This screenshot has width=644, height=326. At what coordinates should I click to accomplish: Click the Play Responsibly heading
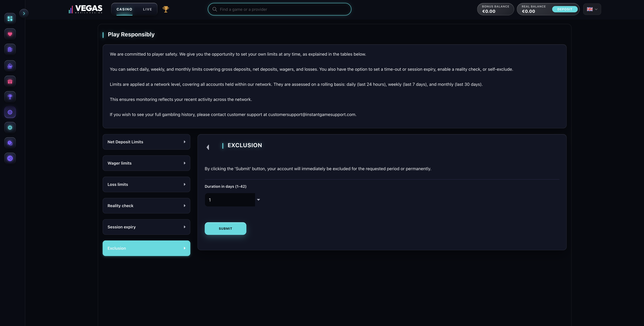click(131, 34)
